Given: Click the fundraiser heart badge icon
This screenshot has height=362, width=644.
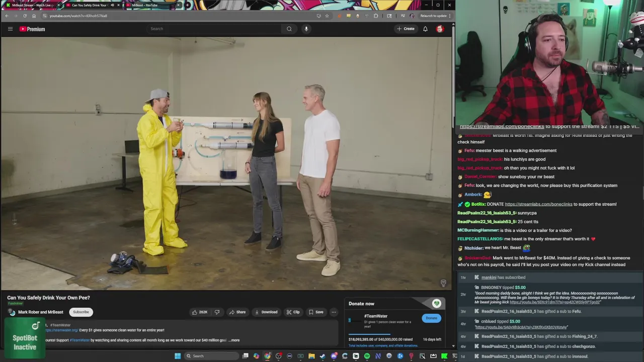Looking at the screenshot, I should point(436,304).
